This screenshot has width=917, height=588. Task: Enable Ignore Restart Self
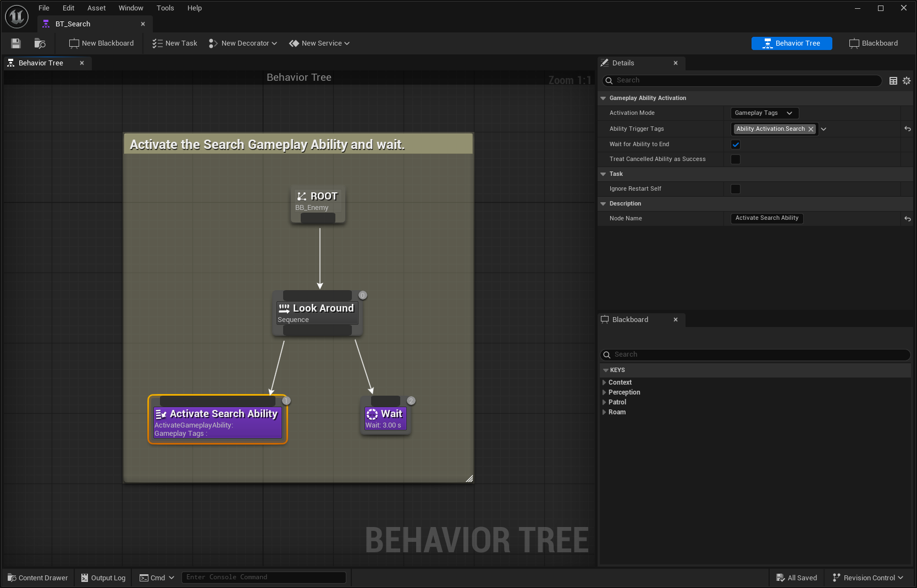coord(736,188)
